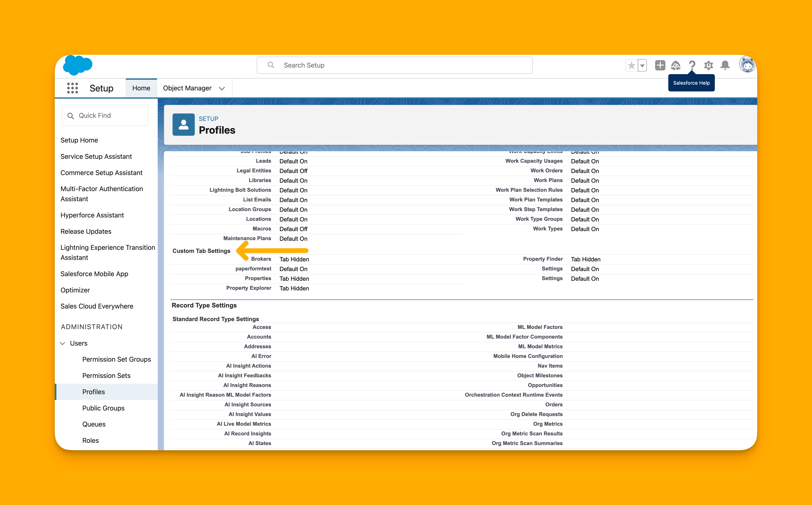
Task: Click the Profiles header person icon
Action: coord(183,125)
